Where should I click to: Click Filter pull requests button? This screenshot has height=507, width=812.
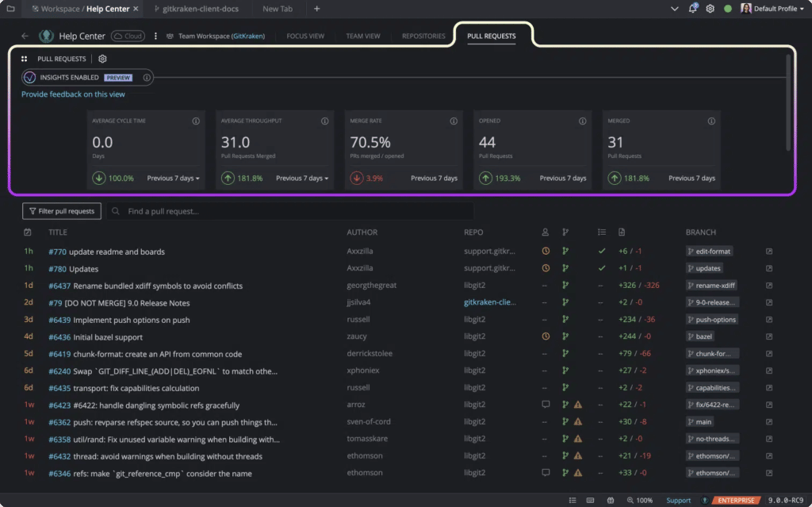click(62, 211)
